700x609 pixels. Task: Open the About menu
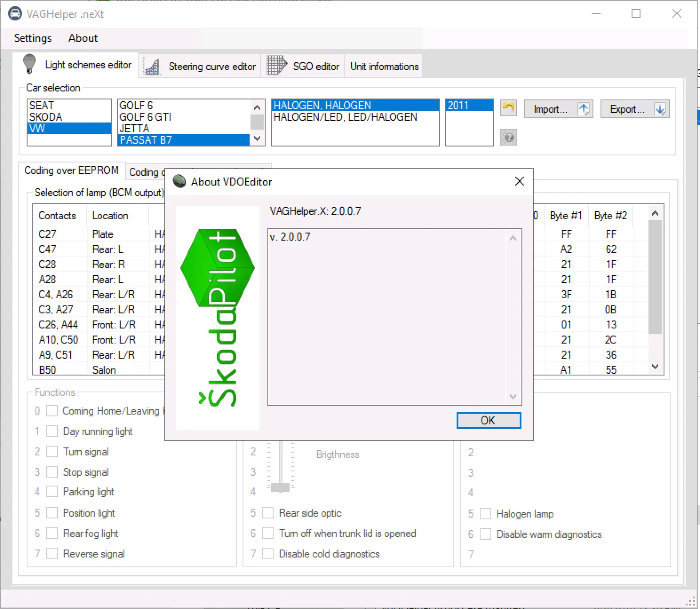[83, 38]
